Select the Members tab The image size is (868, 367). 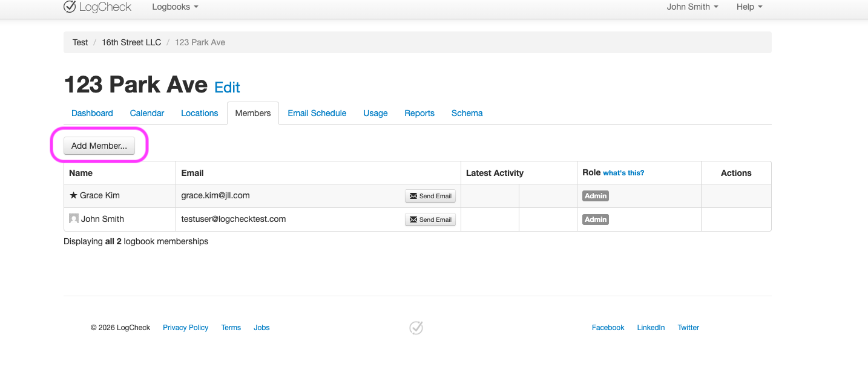pos(253,113)
